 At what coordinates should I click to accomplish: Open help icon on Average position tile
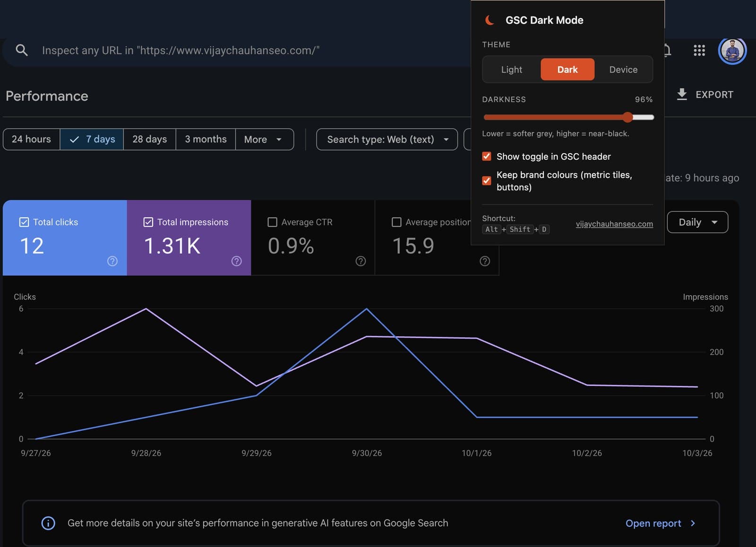pos(485,261)
